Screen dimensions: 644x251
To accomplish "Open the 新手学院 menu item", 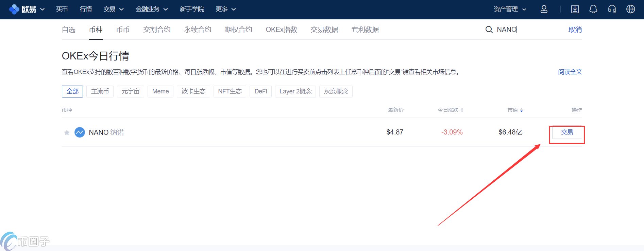I will point(192,9).
